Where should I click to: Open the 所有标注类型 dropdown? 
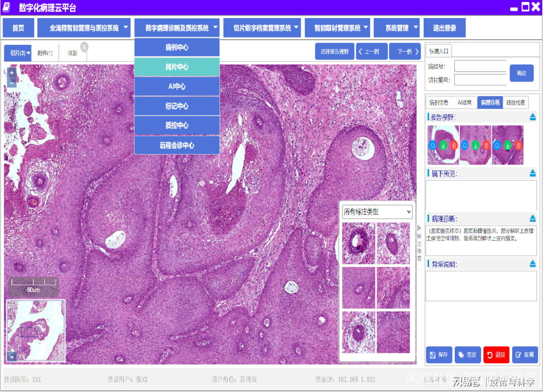tap(377, 212)
